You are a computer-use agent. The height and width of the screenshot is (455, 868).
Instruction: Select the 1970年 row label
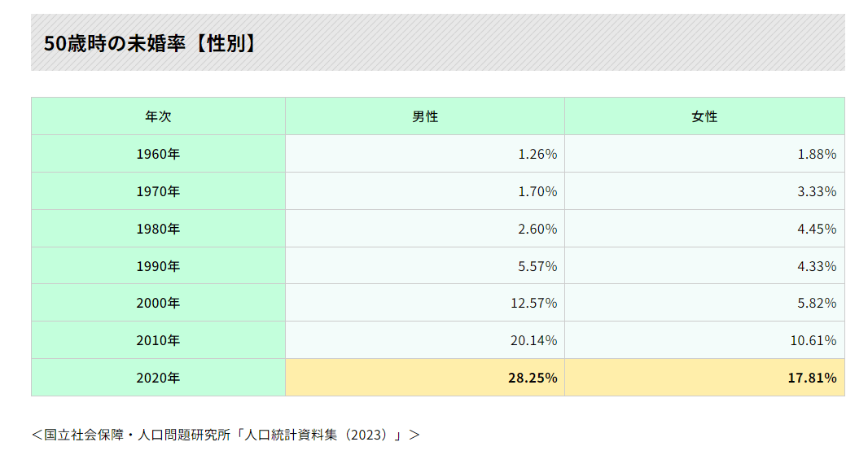[158, 191]
